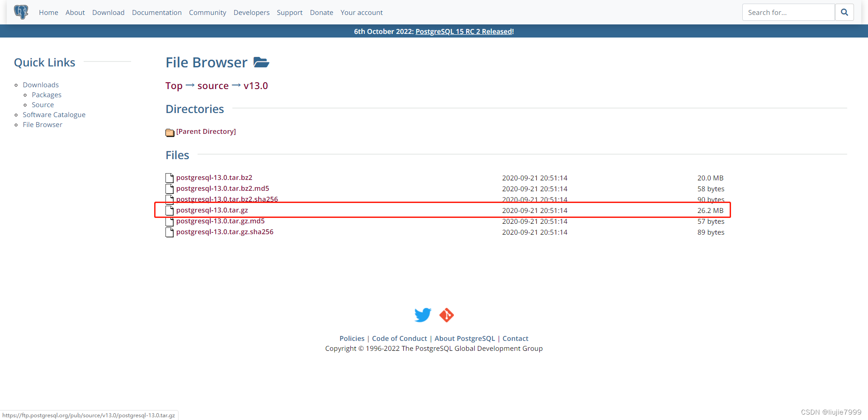Click the PostgreSQL elephant logo
Image resolution: width=868 pixels, height=420 pixels.
click(21, 12)
